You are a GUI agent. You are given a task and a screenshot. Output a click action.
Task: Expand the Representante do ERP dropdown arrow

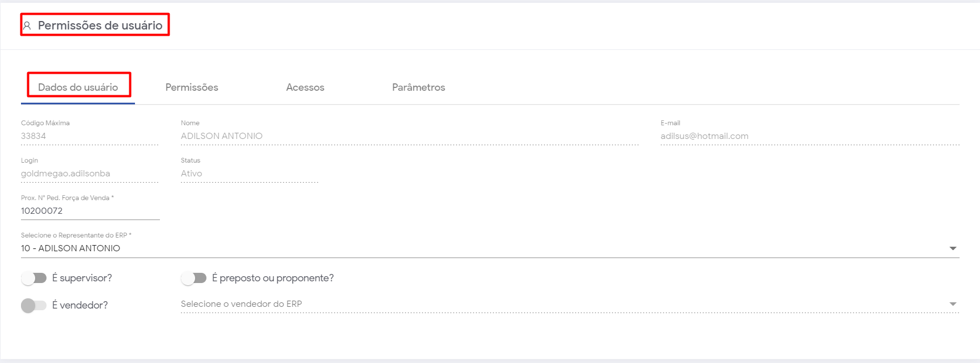point(953,248)
